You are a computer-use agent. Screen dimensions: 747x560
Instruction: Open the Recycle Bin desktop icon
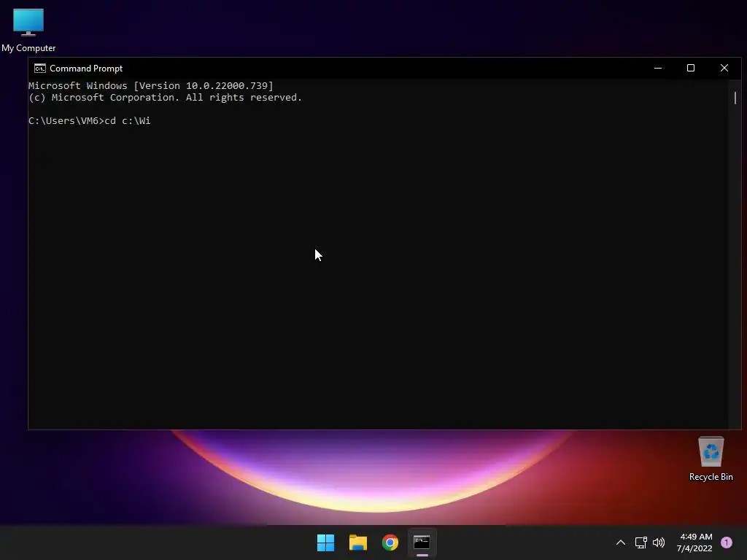711,459
